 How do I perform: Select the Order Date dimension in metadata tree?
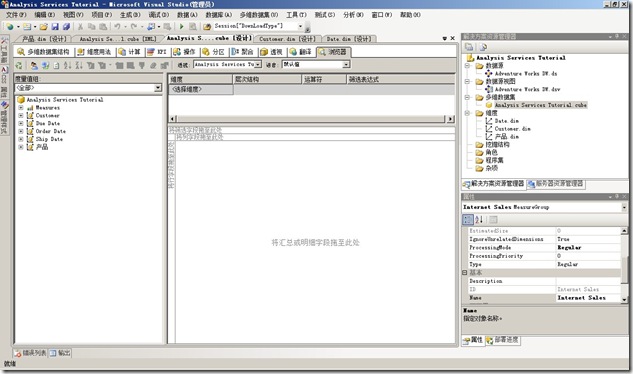pyautogui.click(x=50, y=131)
